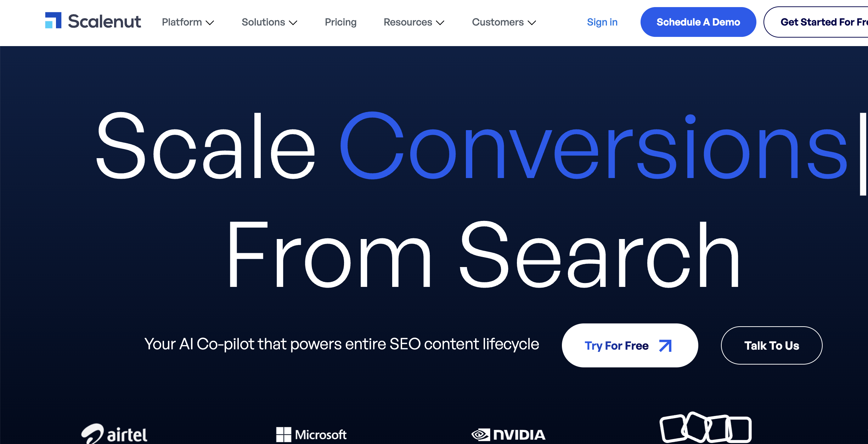Screen dimensions: 868x444
Task: Click the Talk To Us button icon
Action: [x=771, y=344]
